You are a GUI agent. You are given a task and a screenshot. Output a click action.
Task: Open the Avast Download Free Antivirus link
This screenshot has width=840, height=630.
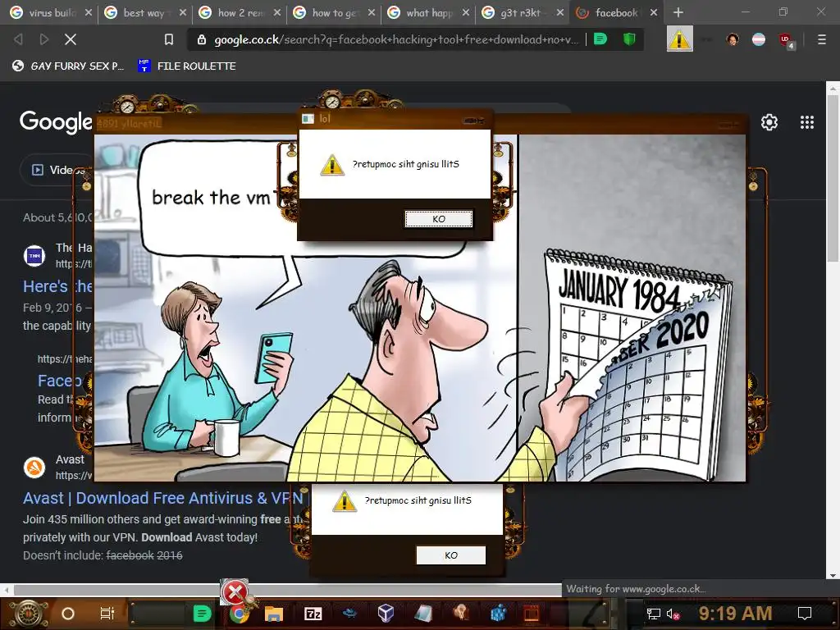pos(162,498)
